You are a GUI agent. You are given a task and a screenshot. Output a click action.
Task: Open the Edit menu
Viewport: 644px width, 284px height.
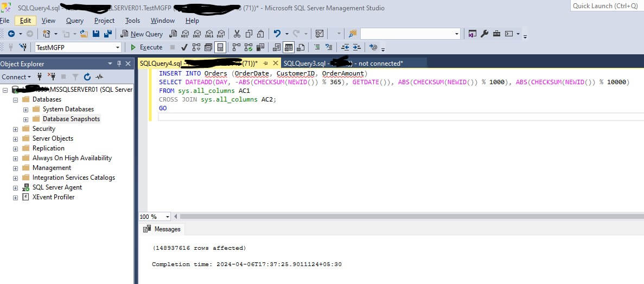click(x=25, y=21)
